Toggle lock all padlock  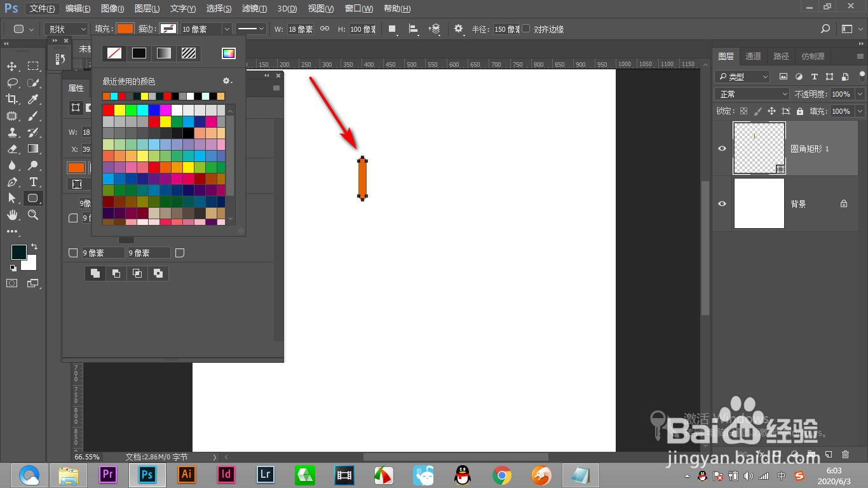pos(799,111)
